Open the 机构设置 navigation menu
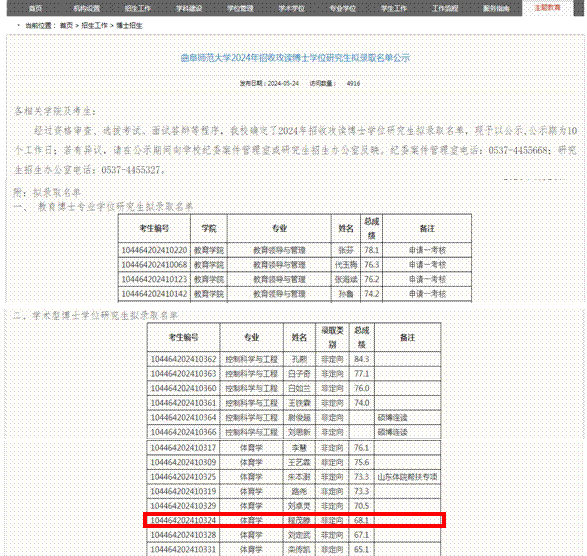Viewport: 587px width, 556px height. (86, 8)
